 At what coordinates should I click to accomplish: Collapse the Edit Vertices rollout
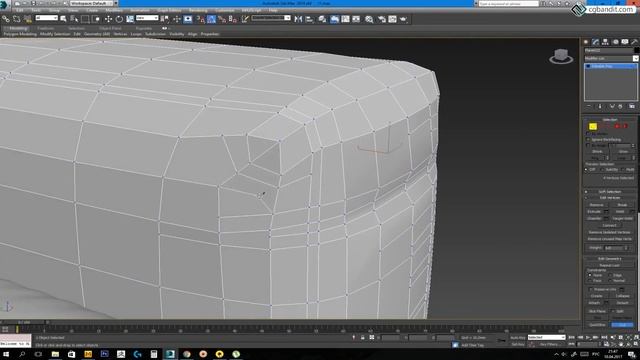(610, 198)
